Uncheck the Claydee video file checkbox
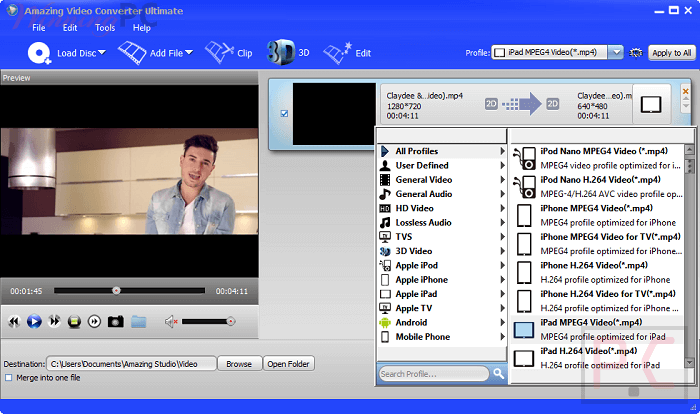700x414 pixels. tap(284, 113)
